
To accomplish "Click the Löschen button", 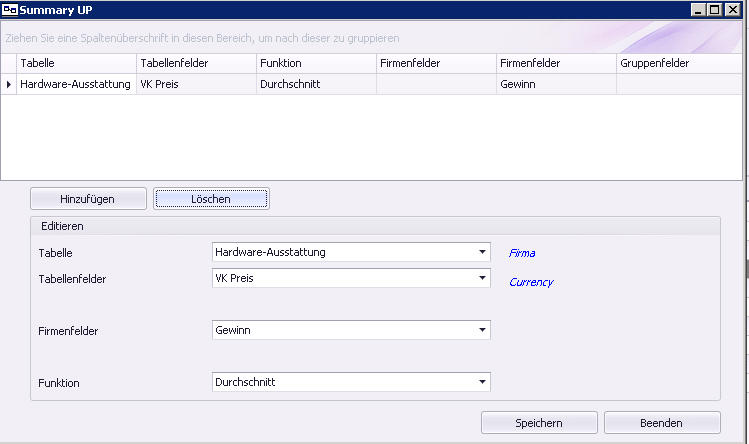I will click(211, 199).
